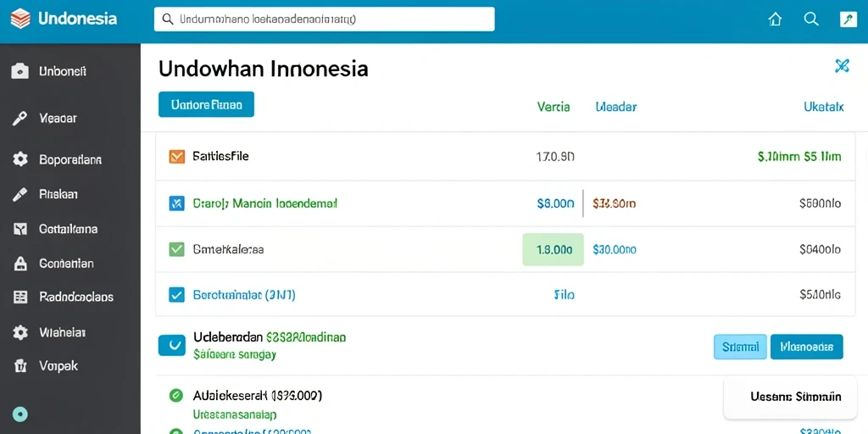Open the home icon in header
This screenshot has width=868, height=434.
click(x=775, y=19)
